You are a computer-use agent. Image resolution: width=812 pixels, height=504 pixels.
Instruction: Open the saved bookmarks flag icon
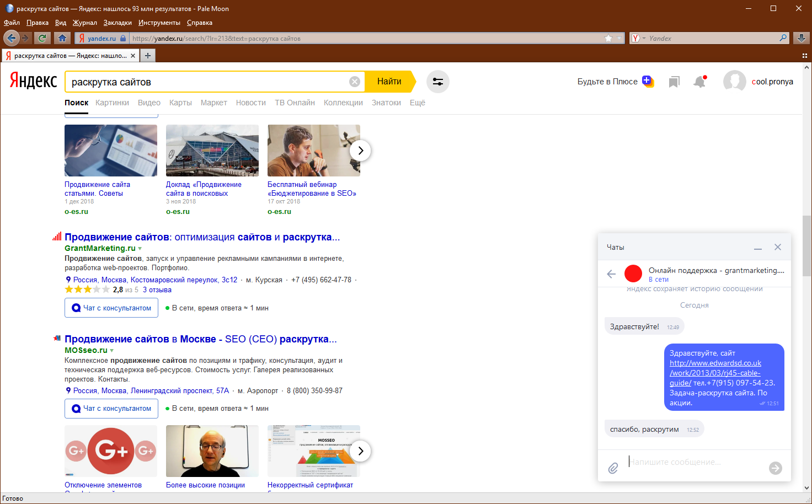(674, 82)
